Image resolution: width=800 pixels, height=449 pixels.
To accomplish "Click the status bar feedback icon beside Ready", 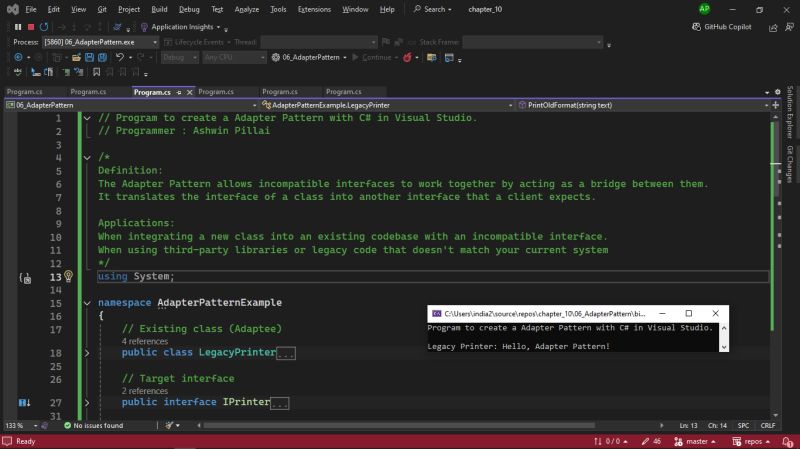I will (x=7, y=441).
